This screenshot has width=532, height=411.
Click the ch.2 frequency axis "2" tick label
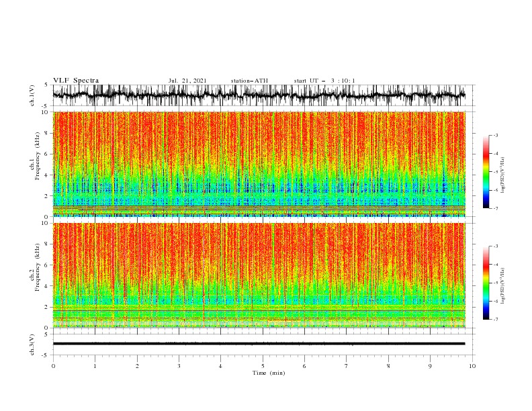click(46, 307)
